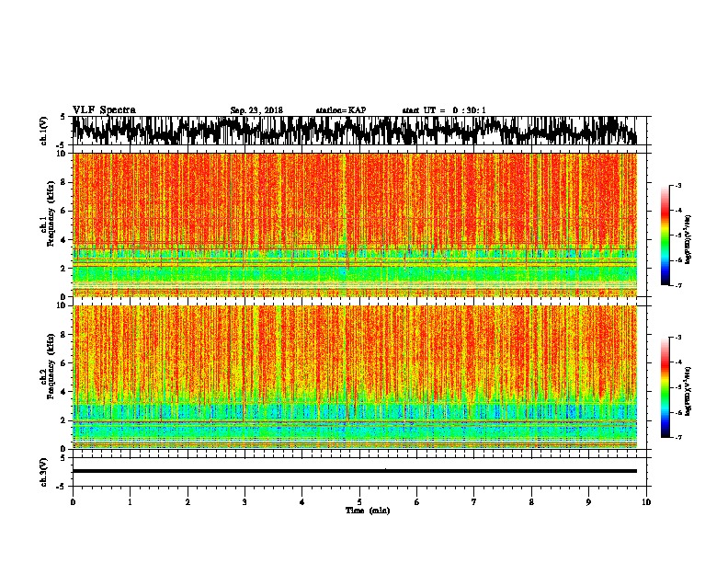The width and height of the screenshot is (728, 563).
Task: Click time axis tick label '10'
Action: tap(646, 502)
